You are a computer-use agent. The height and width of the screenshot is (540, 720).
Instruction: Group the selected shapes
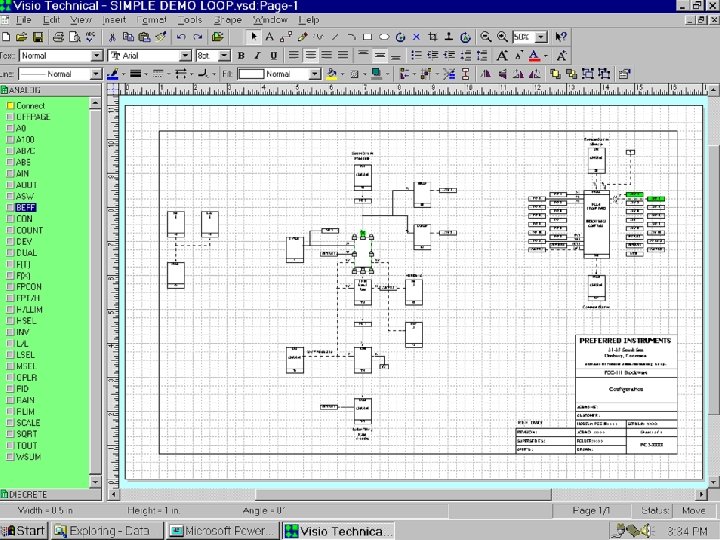point(588,74)
